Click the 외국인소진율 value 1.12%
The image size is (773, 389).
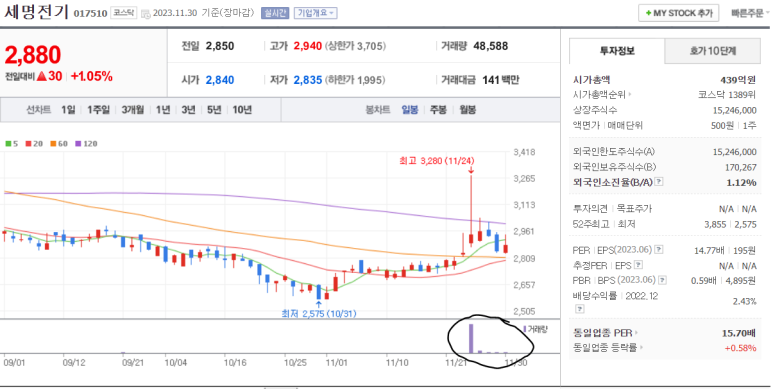741,182
